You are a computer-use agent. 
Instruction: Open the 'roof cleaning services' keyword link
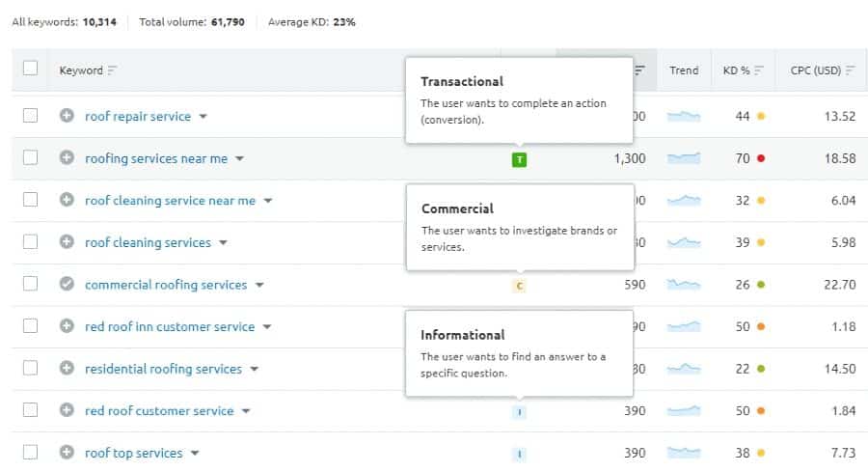(x=148, y=242)
